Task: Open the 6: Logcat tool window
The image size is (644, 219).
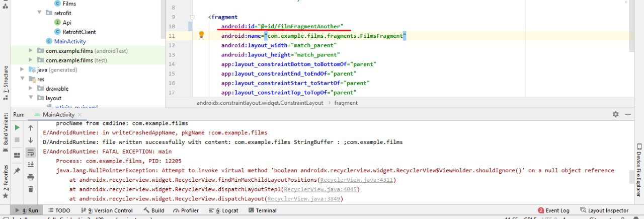Action: (223, 210)
